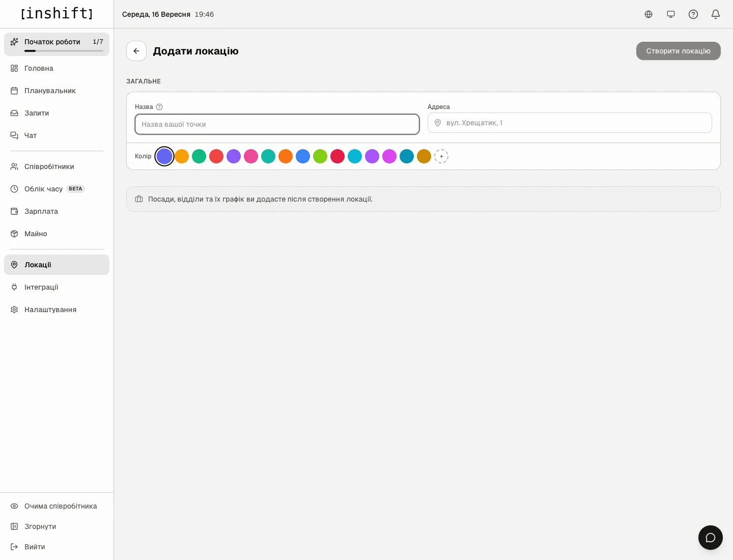The width and height of the screenshot is (733, 560).
Task: Select Локації in the sidebar
Action: pyautogui.click(x=57, y=265)
